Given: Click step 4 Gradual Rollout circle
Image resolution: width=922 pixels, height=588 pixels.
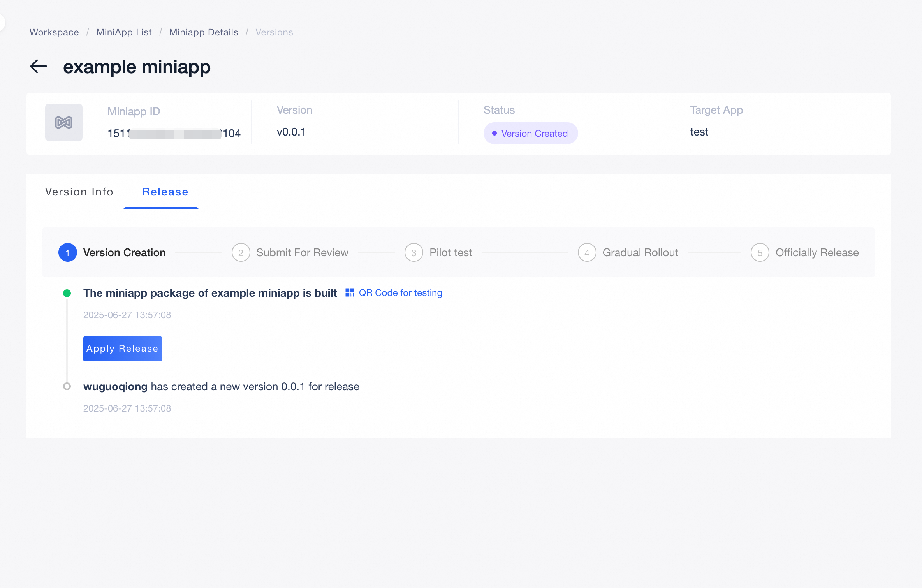Looking at the screenshot, I should [x=587, y=253].
